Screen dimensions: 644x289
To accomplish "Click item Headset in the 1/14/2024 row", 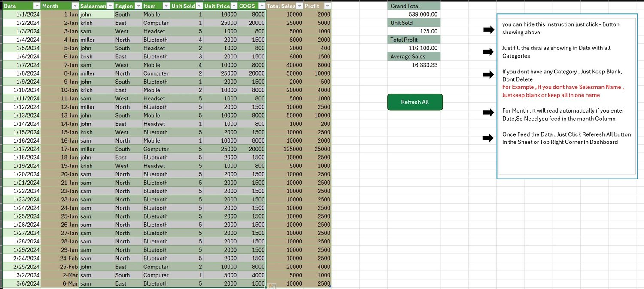I will click(156, 124).
